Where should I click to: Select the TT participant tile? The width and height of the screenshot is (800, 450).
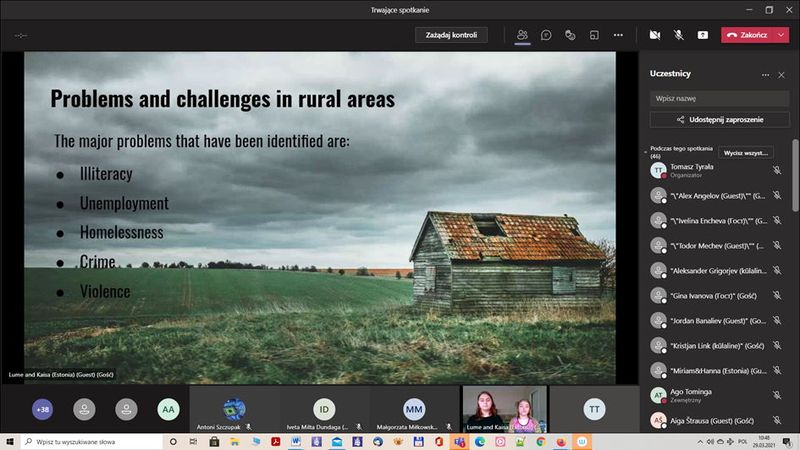[594, 409]
